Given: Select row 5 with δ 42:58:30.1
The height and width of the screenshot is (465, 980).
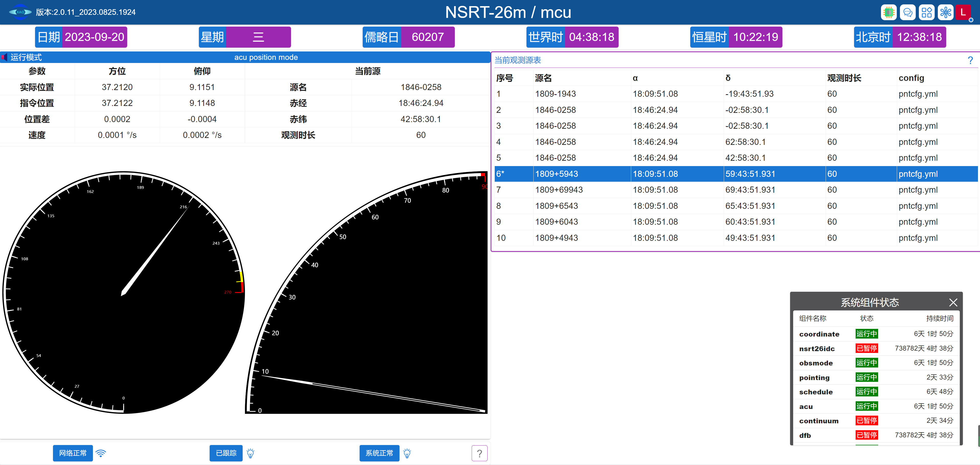Looking at the screenshot, I should pos(736,158).
